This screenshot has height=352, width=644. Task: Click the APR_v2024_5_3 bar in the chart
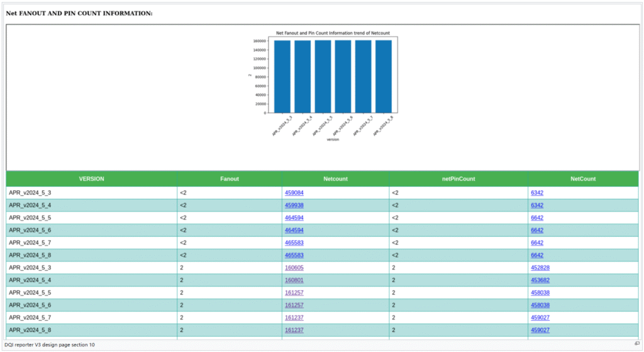pyautogui.click(x=282, y=76)
